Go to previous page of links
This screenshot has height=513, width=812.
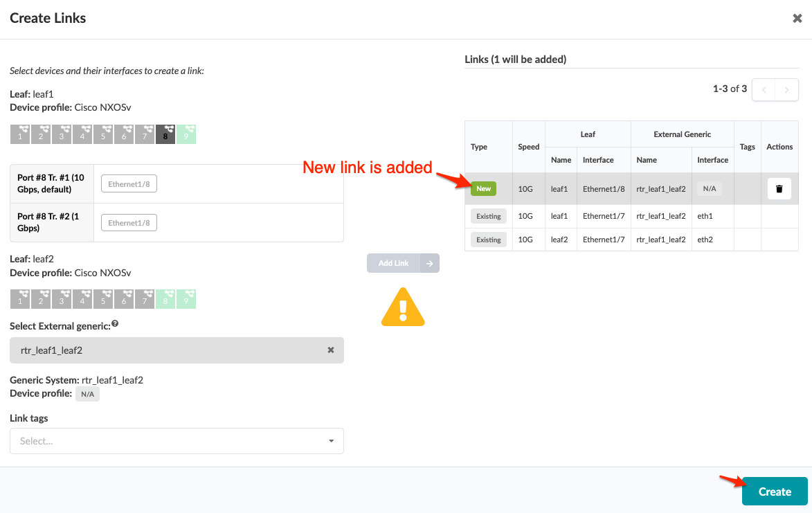click(x=764, y=90)
